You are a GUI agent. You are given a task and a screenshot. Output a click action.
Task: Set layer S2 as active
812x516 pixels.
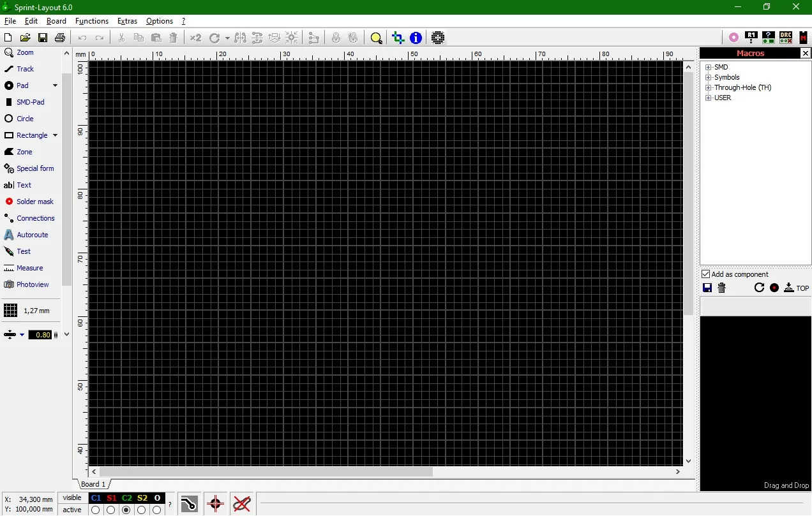pyautogui.click(x=142, y=510)
